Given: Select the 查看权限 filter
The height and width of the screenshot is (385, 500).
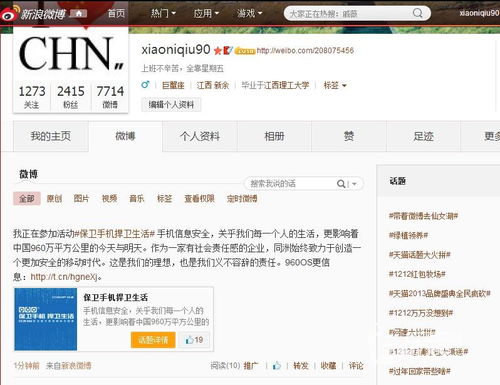Looking at the screenshot, I should coord(199,199).
